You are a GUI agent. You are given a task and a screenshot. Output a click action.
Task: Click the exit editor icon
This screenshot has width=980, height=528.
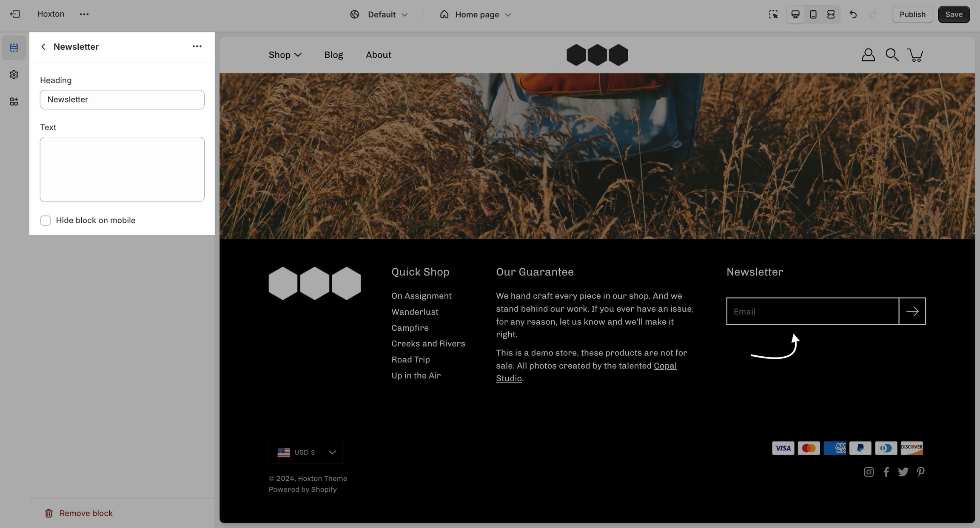click(15, 14)
